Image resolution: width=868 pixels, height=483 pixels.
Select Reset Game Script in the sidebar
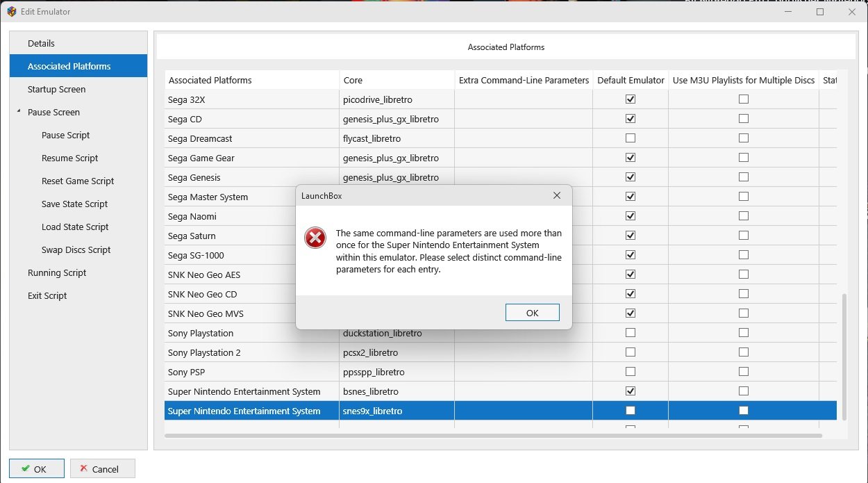[78, 181]
